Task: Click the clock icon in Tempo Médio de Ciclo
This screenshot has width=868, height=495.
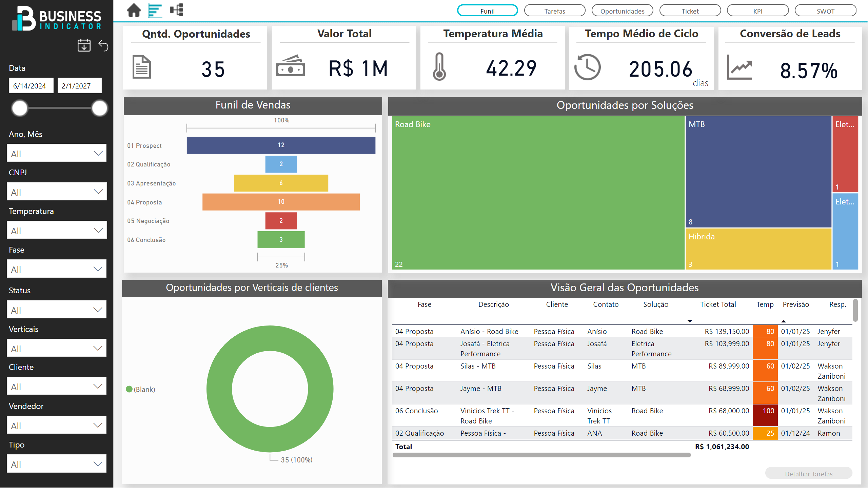Action: tap(587, 67)
